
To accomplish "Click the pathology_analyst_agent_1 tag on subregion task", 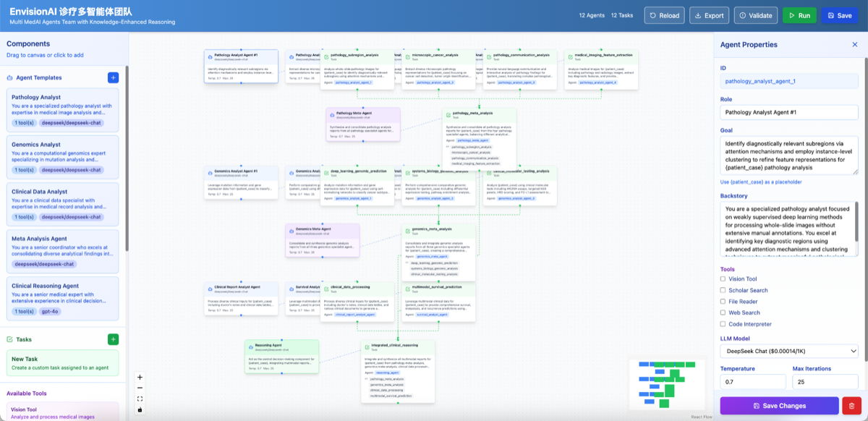I will (x=353, y=82).
